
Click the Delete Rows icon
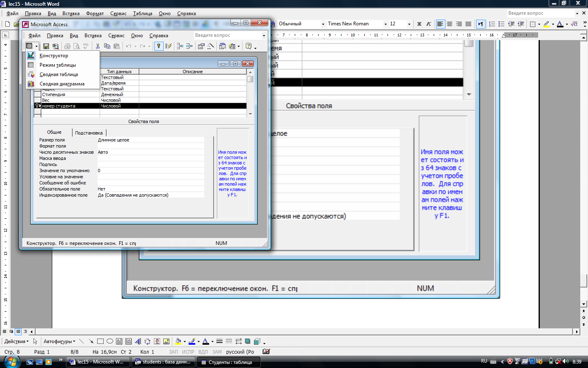click(189, 46)
